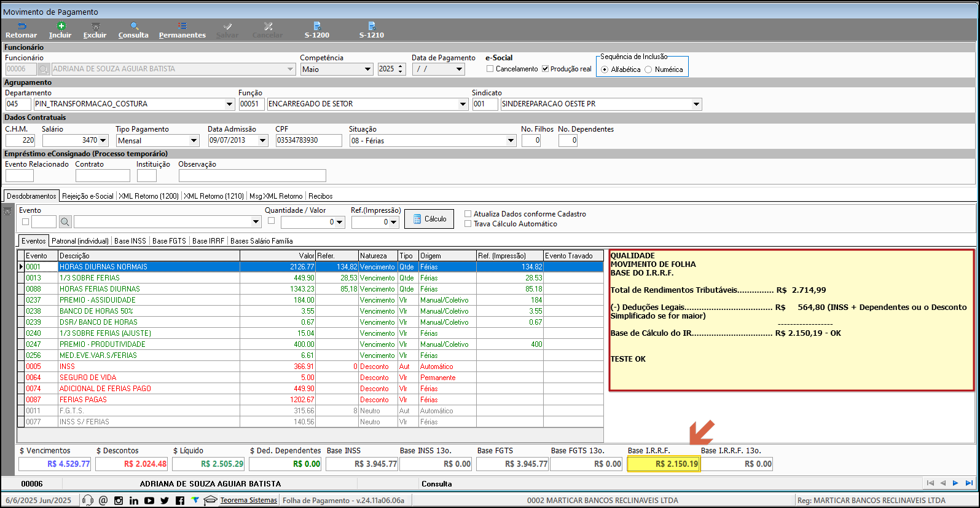This screenshot has width=980, height=508.
Task: Go to the next record
Action: coord(955,483)
